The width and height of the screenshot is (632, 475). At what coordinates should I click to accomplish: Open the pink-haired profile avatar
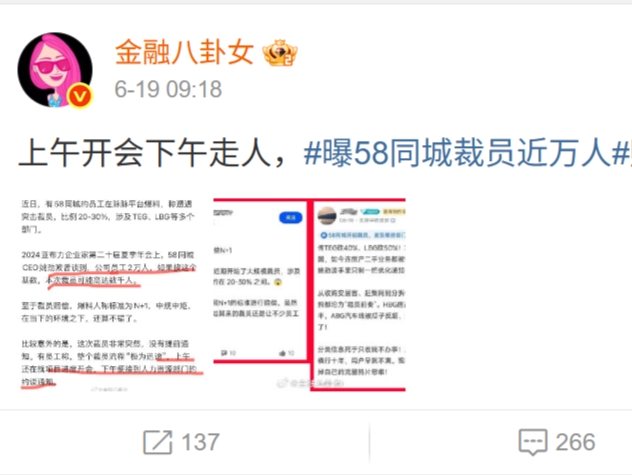(55, 70)
